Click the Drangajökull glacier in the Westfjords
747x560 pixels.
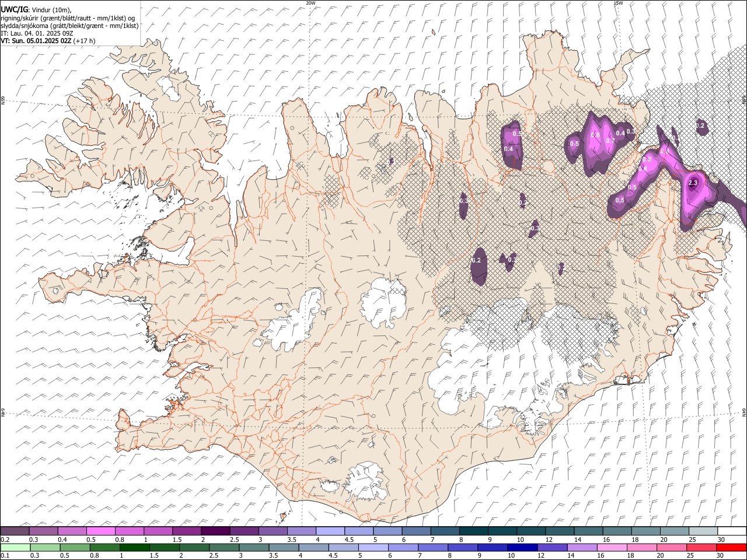pyautogui.click(x=170, y=89)
